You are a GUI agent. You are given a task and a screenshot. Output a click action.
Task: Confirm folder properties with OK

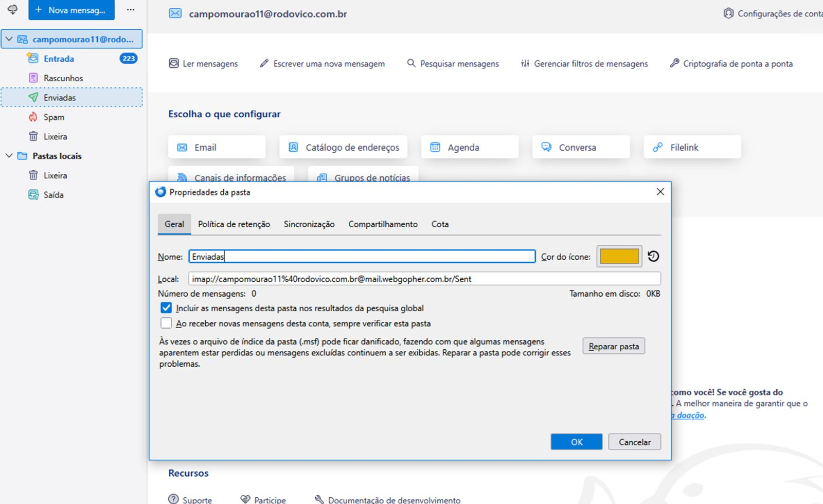(x=577, y=442)
